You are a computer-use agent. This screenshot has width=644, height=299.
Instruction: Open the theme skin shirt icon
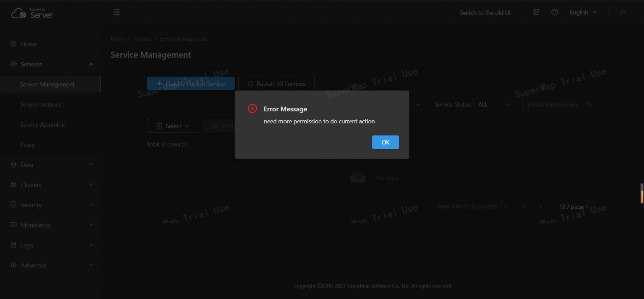pyautogui.click(x=536, y=12)
